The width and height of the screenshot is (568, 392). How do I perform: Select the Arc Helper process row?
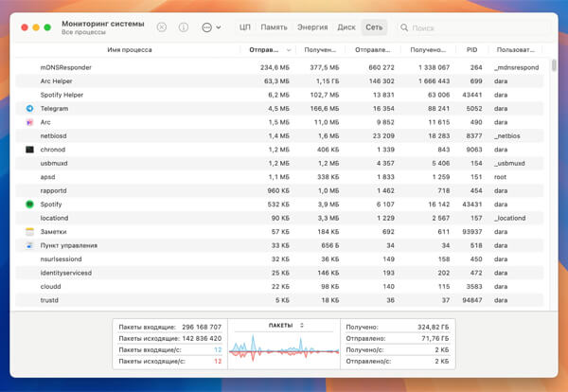click(279, 81)
